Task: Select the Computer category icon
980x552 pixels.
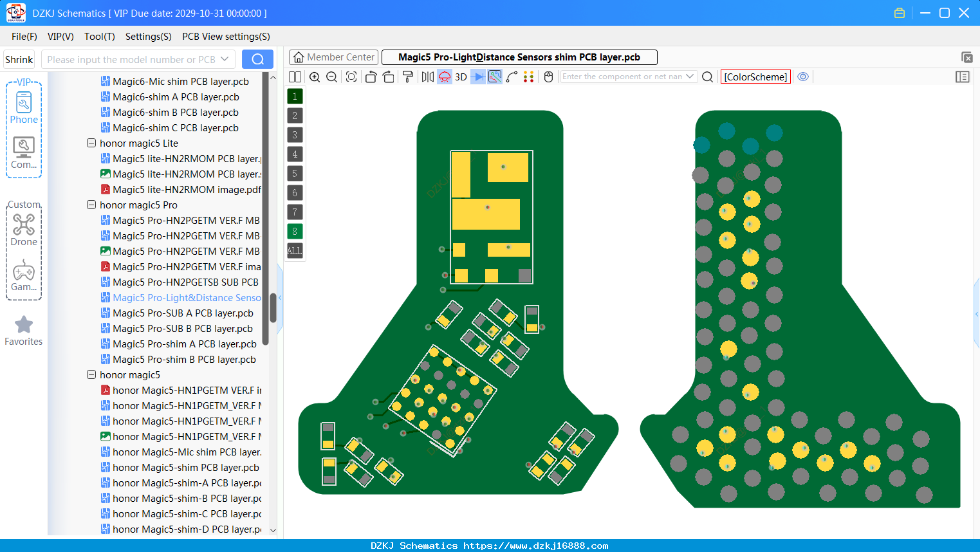Action: click(x=24, y=153)
